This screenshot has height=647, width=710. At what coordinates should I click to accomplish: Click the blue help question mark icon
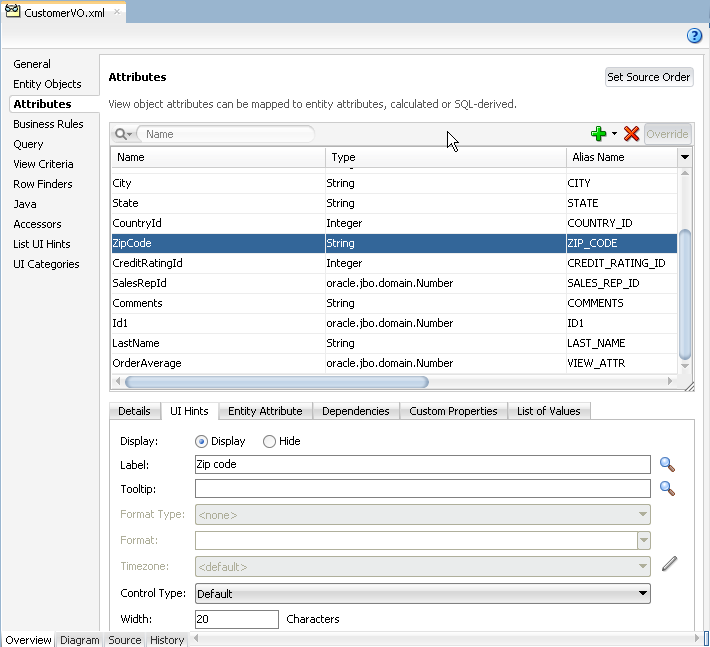(694, 36)
